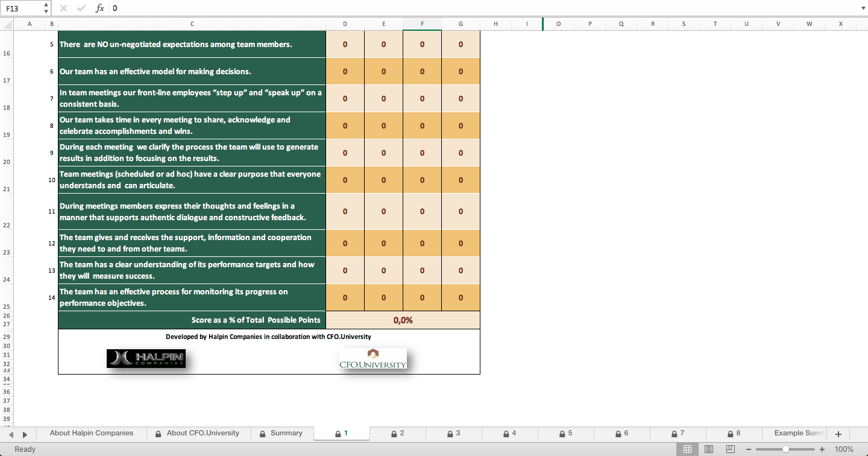This screenshot has height=456, width=868.
Task: Click the zoom in plus button
Action: (822, 449)
